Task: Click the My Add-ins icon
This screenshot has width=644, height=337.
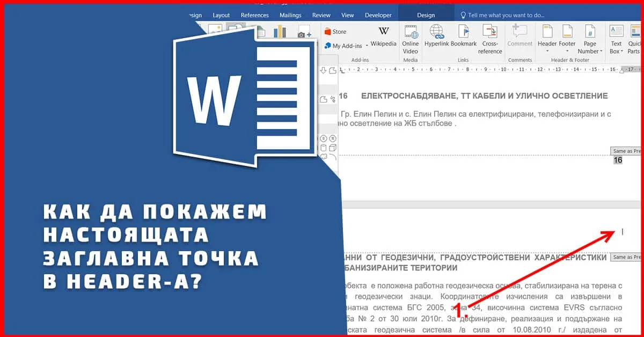Action: [x=327, y=46]
